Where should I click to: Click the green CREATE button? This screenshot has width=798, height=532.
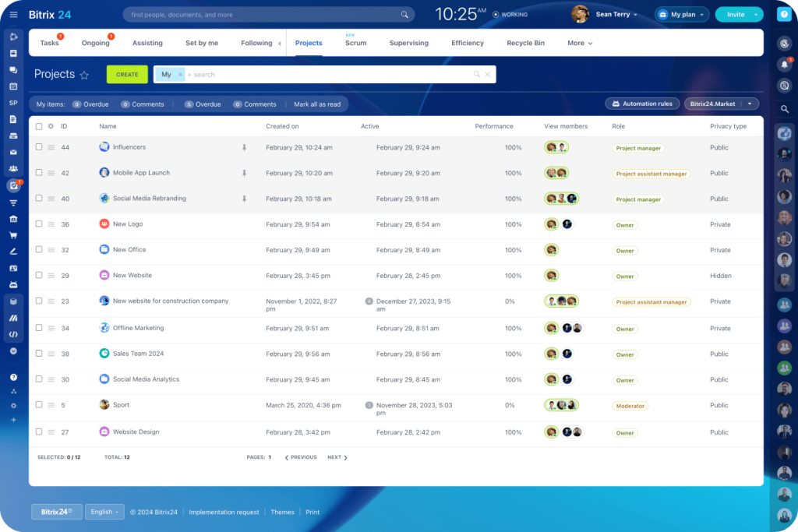pos(127,74)
